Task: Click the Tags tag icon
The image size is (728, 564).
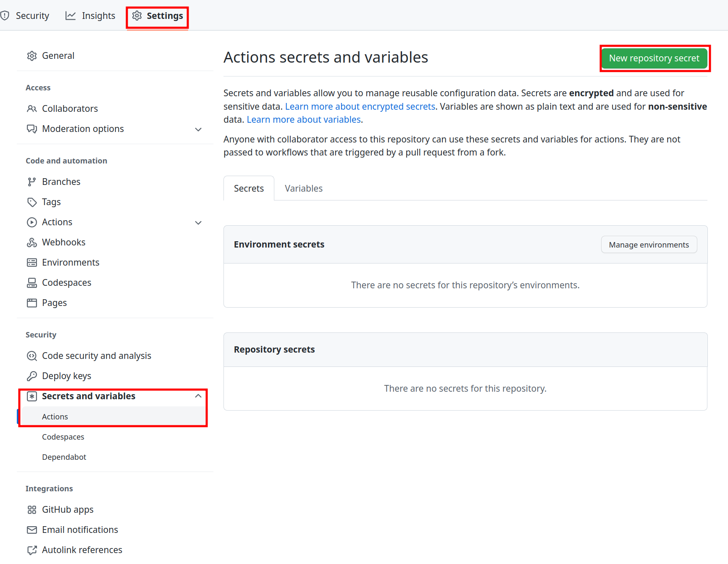Action: click(x=32, y=202)
